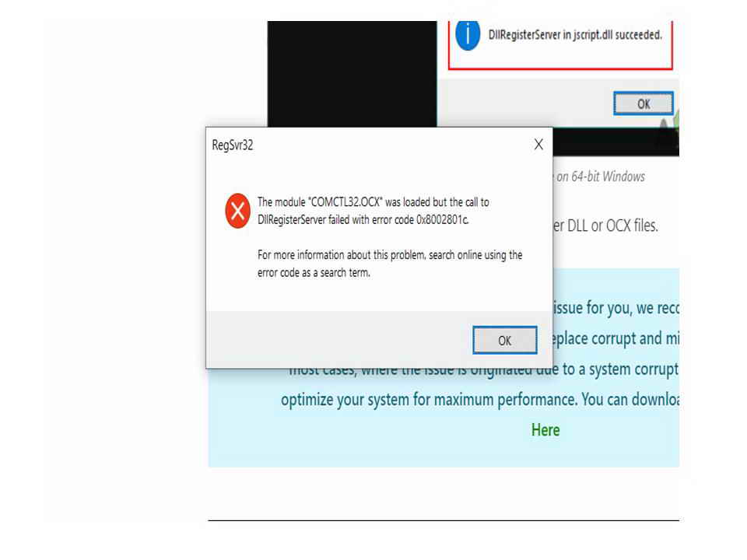747x560 pixels.
Task: Click the For more information about this problem paragraph
Action: tap(390, 264)
